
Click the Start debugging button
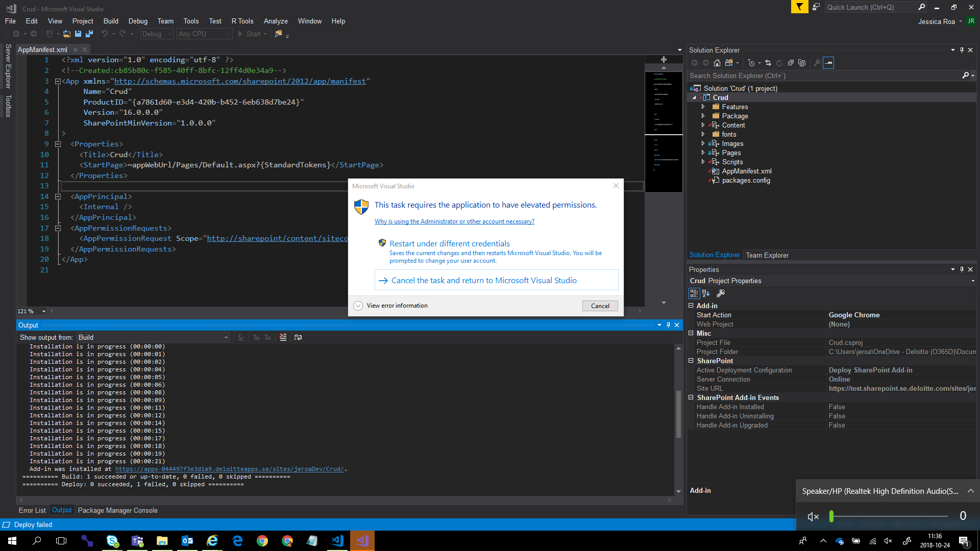tap(249, 34)
